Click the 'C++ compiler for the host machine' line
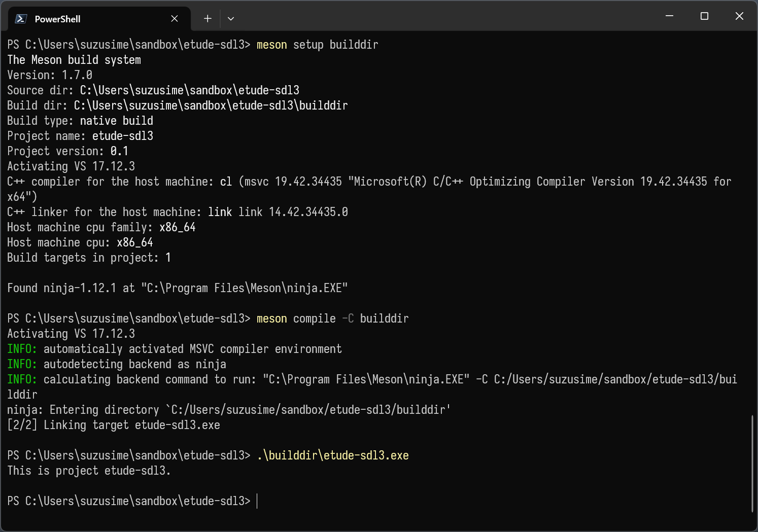This screenshot has width=758, height=532. click(369, 189)
